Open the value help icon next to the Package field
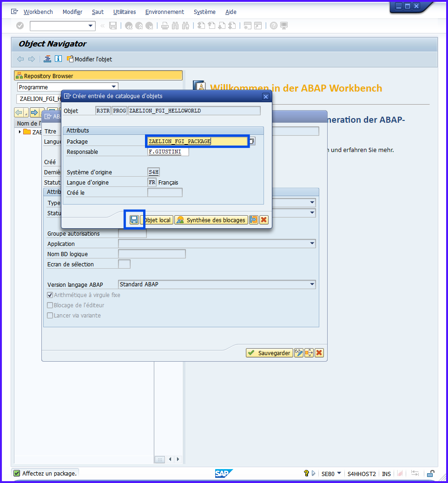Image resolution: width=448 pixels, height=483 pixels. [251, 141]
